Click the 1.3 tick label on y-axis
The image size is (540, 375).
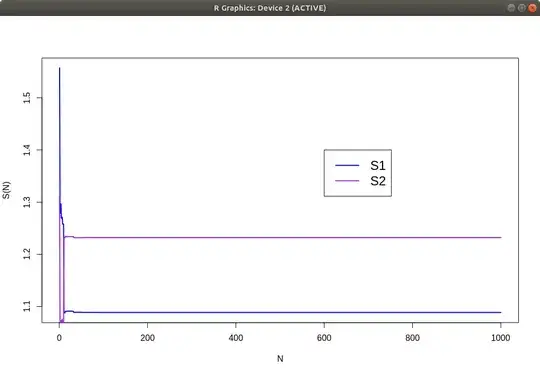pos(27,202)
